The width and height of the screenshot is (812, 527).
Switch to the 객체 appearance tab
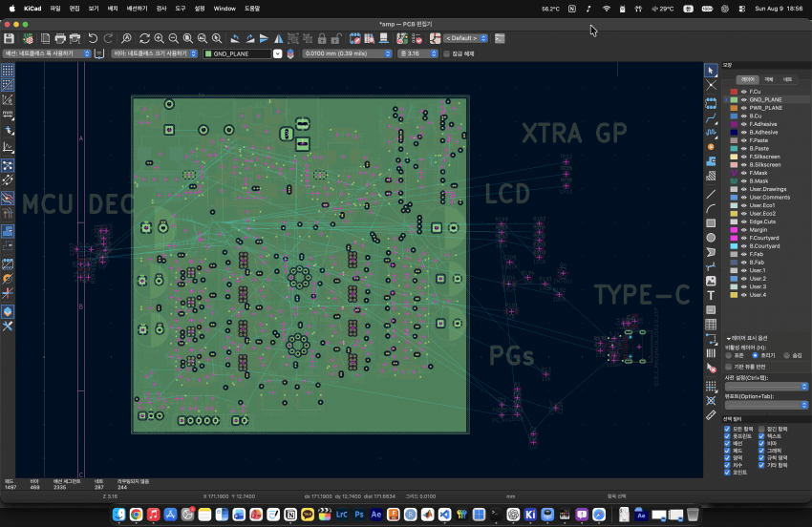tap(769, 80)
